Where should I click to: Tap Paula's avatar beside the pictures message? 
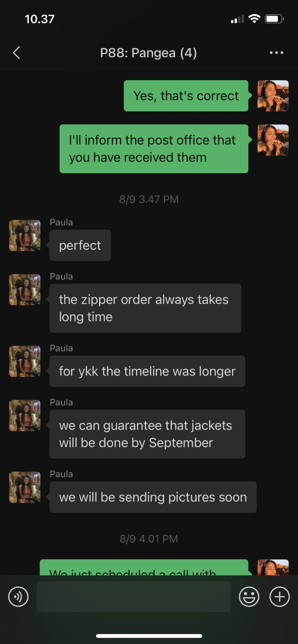point(25,487)
